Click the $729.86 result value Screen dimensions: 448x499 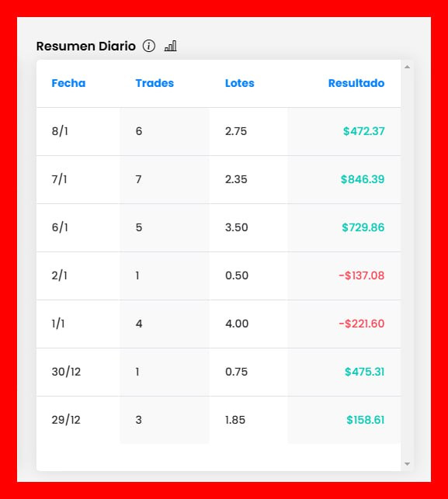click(x=363, y=227)
